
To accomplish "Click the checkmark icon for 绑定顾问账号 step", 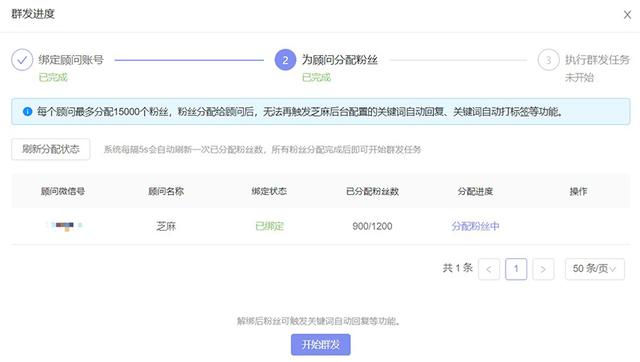I will (22, 60).
